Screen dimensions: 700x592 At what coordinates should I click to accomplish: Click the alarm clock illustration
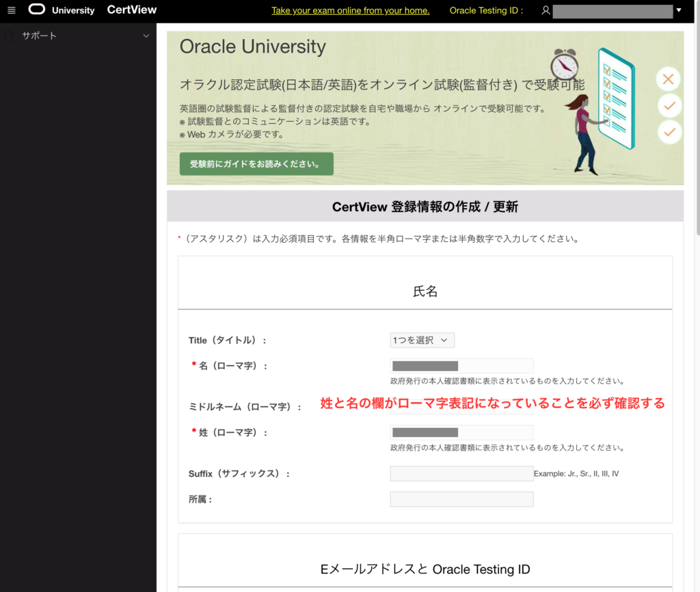pyautogui.click(x=565, y=64)
